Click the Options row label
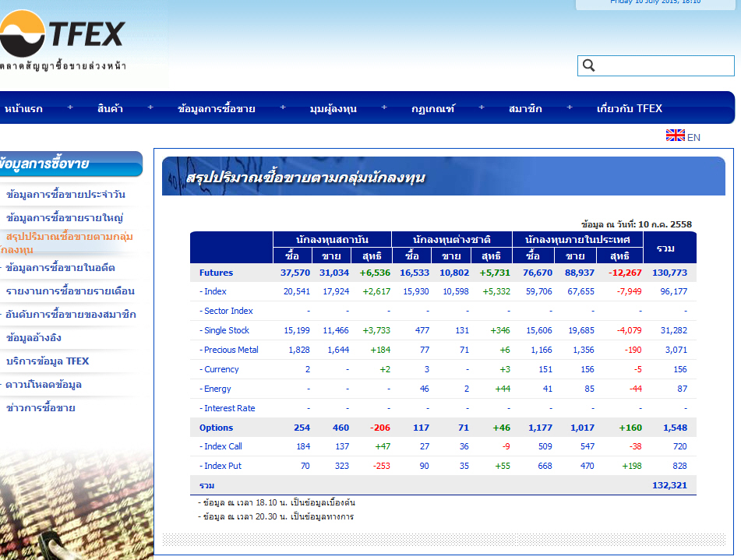This screenshot has width=741, height=560. pyautogui.click(x=216, y=428)
